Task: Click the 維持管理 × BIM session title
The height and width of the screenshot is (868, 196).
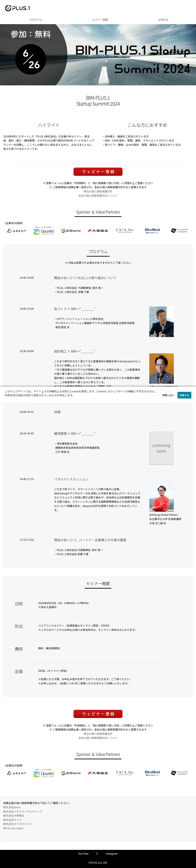Action: [74, 433]
